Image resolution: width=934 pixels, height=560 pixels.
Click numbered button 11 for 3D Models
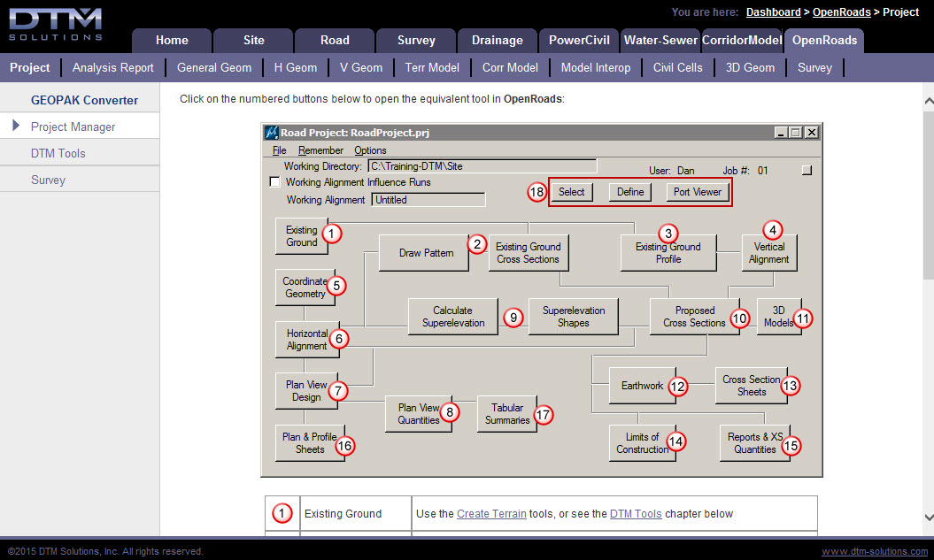[802, 318]
